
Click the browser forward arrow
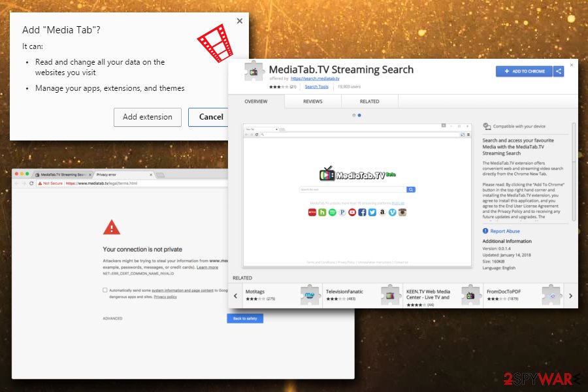[24, 184]
